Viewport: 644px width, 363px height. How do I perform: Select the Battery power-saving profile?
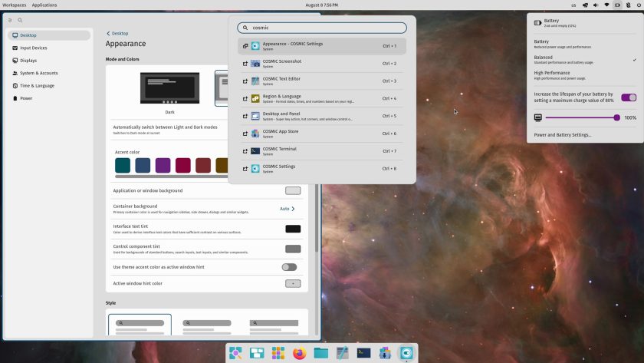[585, 44]
